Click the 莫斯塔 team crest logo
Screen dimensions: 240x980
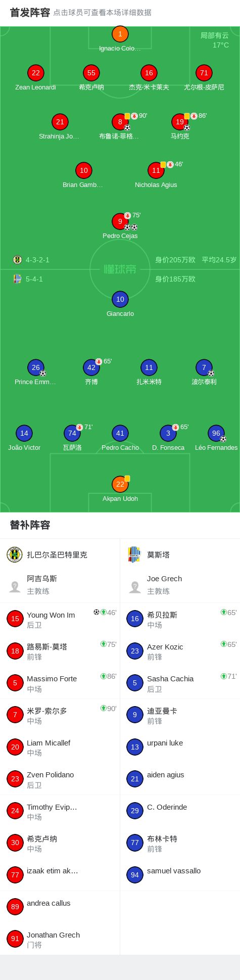click(x=134, y=554)
